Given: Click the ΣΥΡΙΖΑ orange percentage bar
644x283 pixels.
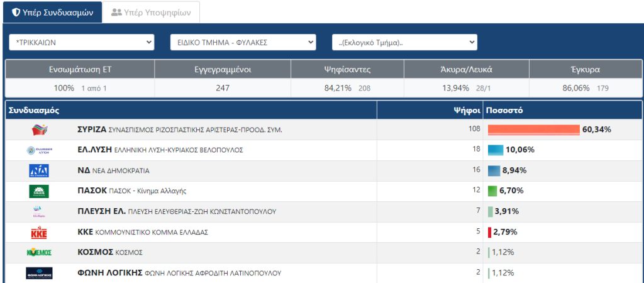Looking at the screenshot, I should point(533,130).
